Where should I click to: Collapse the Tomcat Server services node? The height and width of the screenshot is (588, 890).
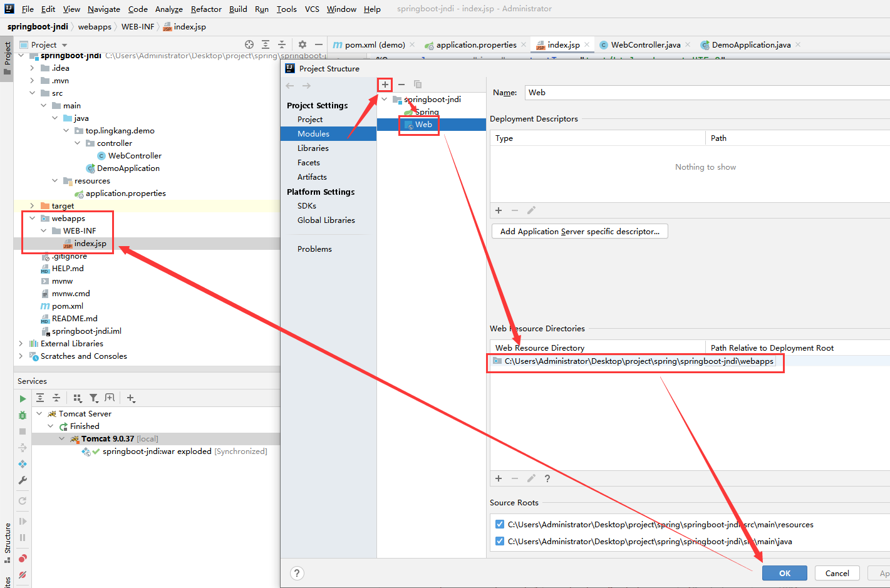[x=39, y=414]
